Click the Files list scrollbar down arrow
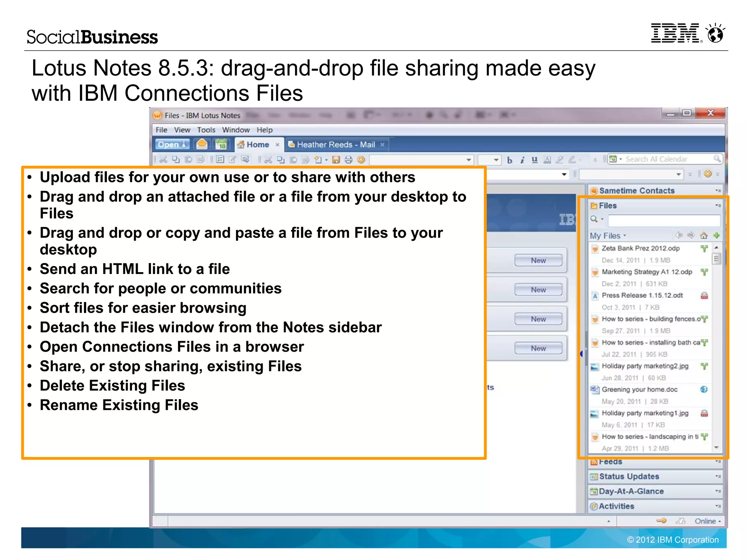The image size is (747, 560). [x=716, y=447]
